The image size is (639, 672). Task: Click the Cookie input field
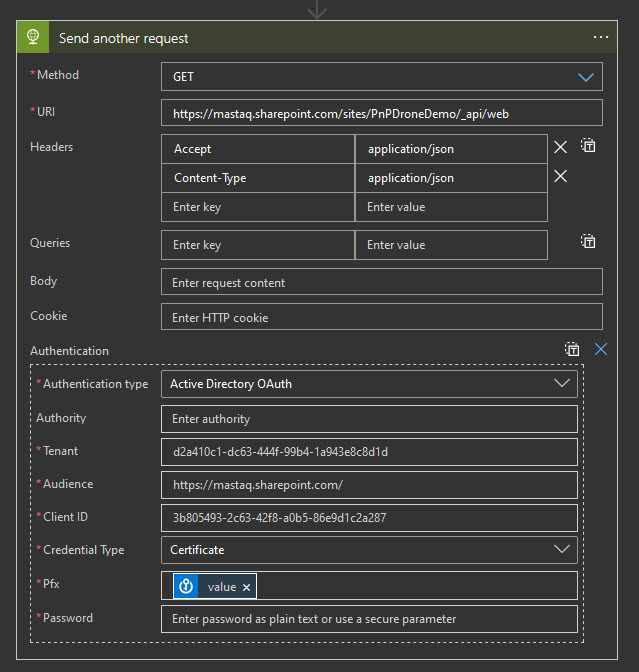click(381, 317)
